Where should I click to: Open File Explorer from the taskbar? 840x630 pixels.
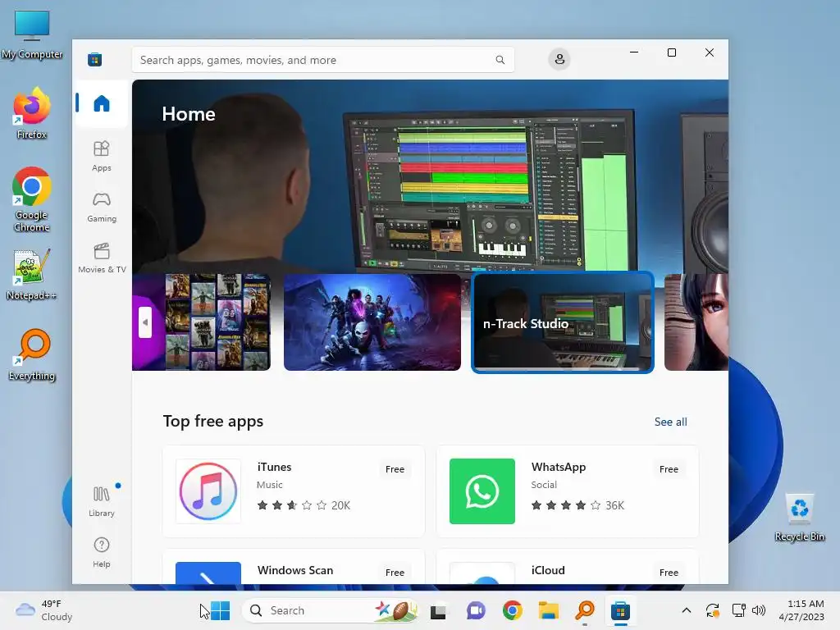tap(549, 610)
